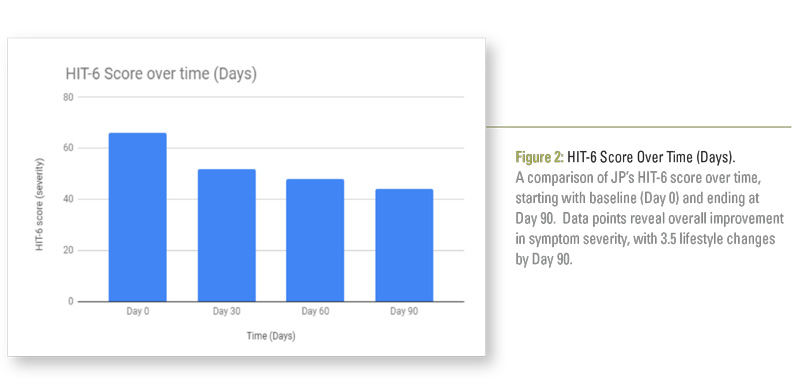The height and width of the screenshot is (387, 800).
Task: Click caption line 'Data points reveal overall improvement'
Action: coord(673,218)
